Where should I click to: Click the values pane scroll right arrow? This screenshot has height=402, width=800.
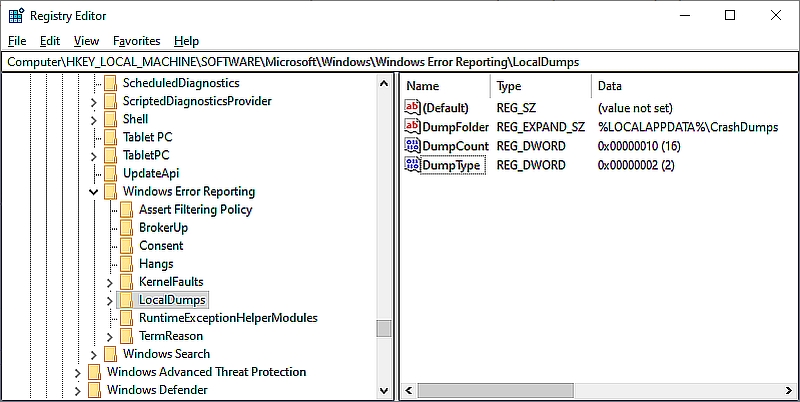point(789,391)
